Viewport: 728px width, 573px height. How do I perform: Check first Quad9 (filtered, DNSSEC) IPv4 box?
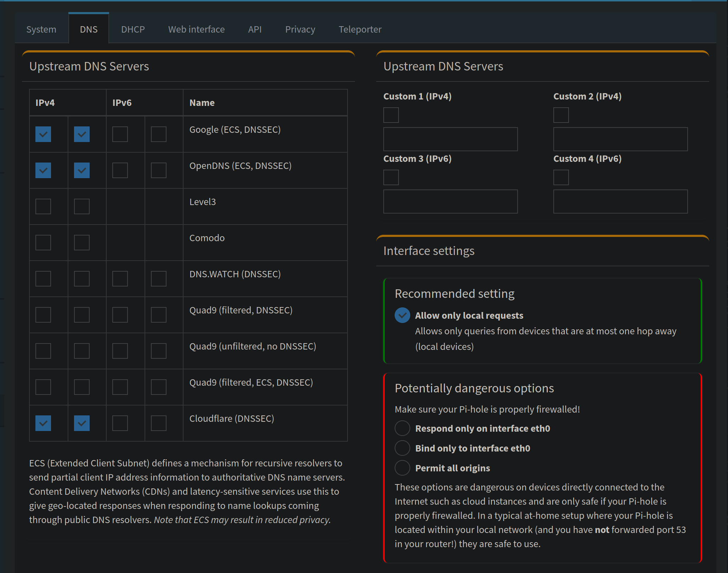point(43,315)
